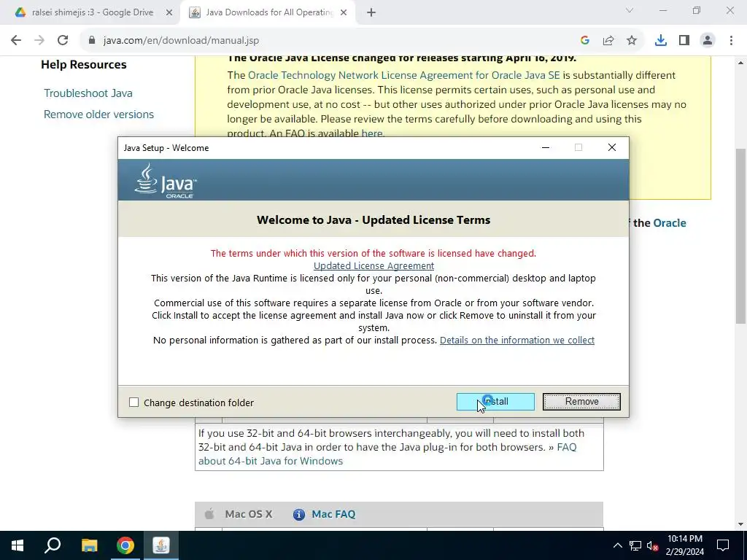Image resolution: width=747 pixels, height=560 pixels.
Task: Open Chrome three-dot menu
Action: [731, 41]
